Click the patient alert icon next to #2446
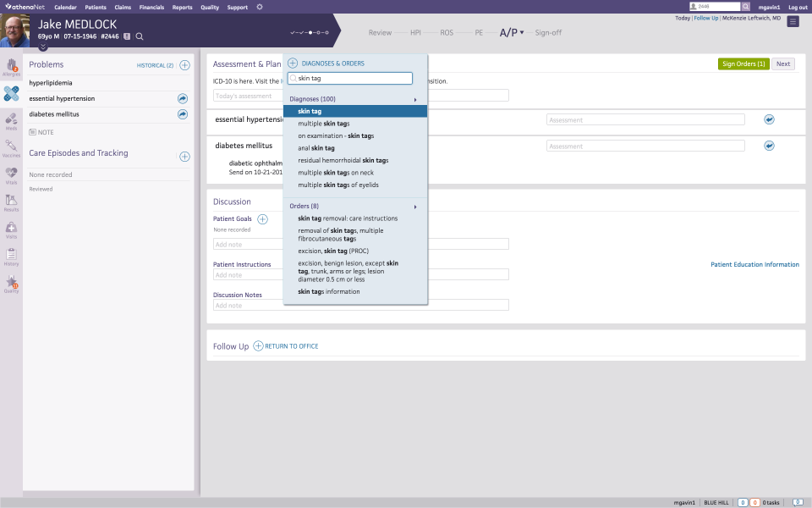 pos(127,36)
